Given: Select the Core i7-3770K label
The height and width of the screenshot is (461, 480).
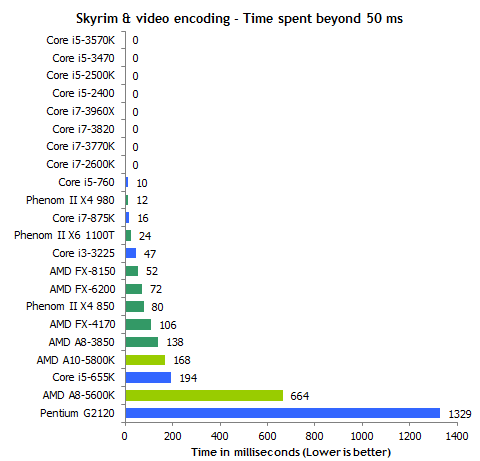Looking at the screenshot, I should pyautogui.click(x=80, y=146).
